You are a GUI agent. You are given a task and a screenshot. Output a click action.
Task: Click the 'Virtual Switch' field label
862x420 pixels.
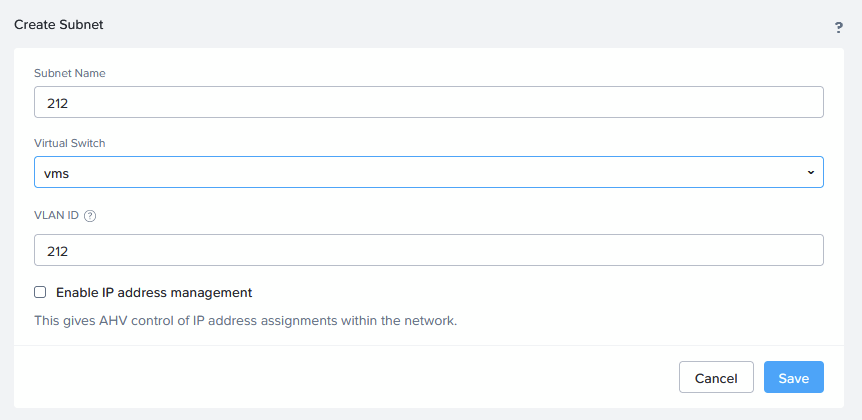70,143
